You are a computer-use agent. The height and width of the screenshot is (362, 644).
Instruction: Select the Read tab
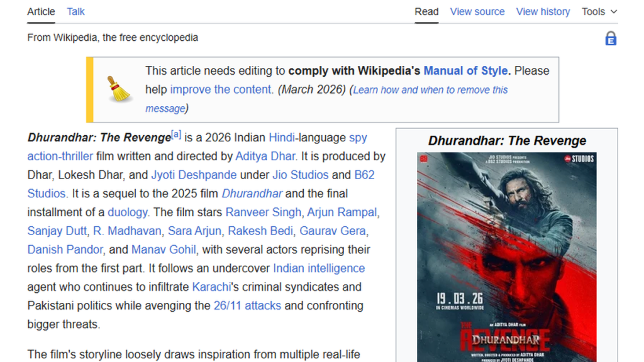(x=426, y=11)
